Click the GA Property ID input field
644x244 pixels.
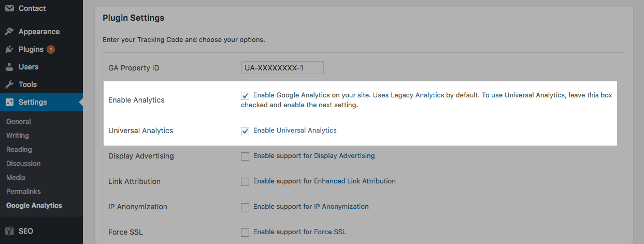coord(282,68)
